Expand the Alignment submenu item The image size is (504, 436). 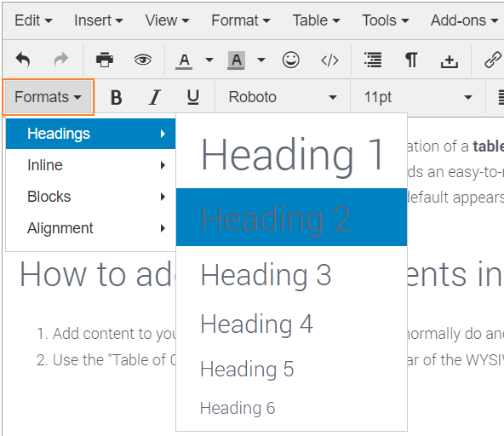pos(90,228)
